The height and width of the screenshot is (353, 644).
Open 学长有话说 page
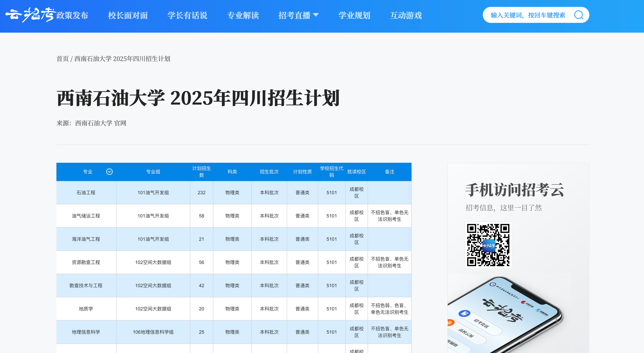click(187, 16)
